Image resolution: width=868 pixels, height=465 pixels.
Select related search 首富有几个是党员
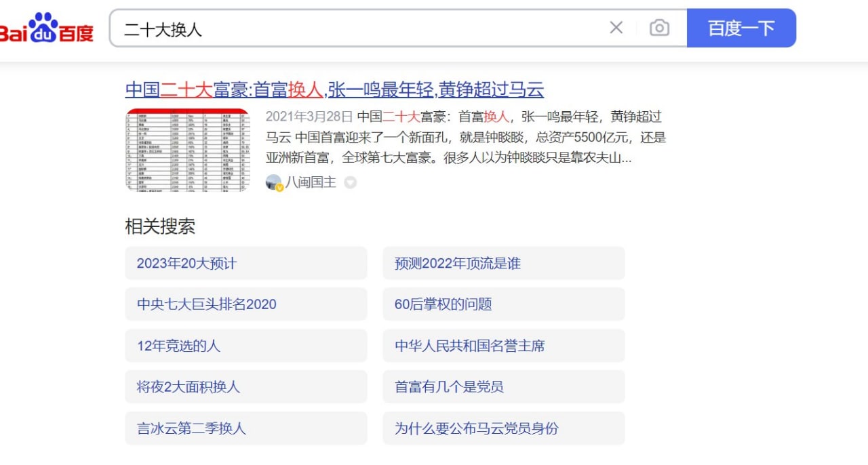pyautogui.click(x=503, y=387)
